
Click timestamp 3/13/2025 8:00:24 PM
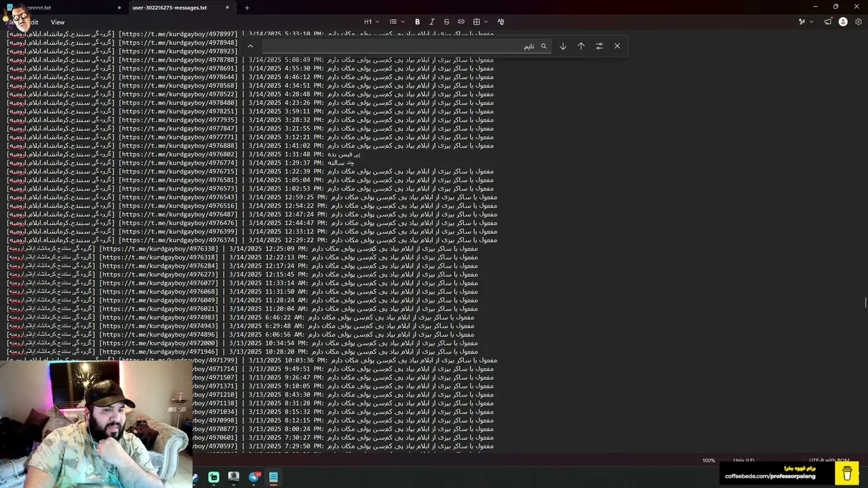pos(287,429)
